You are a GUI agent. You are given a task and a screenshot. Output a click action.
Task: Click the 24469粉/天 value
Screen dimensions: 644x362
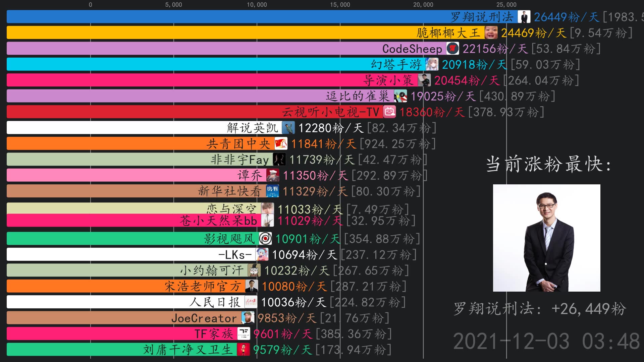click(x=534, y=33)
